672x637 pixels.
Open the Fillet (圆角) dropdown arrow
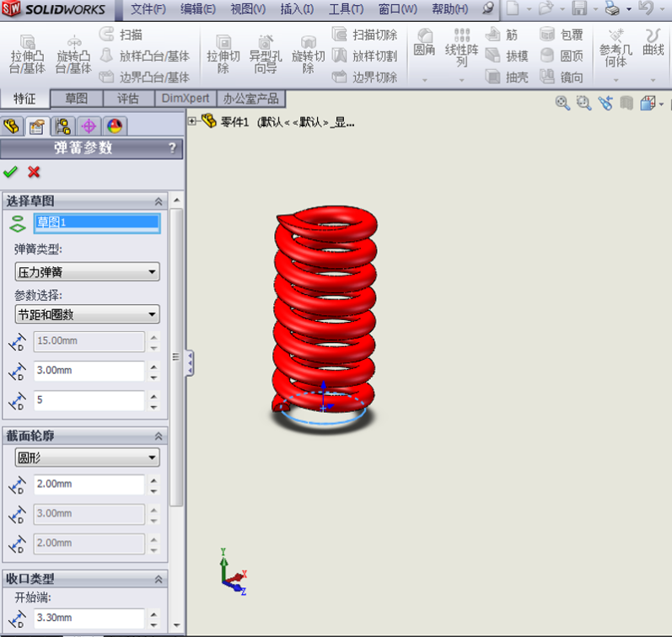pyautogui.click(x=424, y=80)
